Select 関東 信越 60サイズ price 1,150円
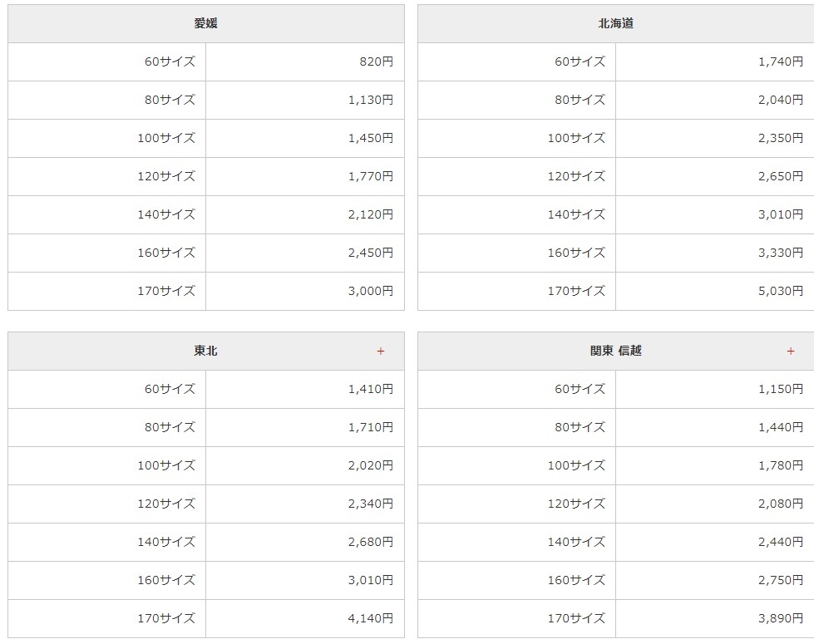814x644 pixels. [781, 389]
